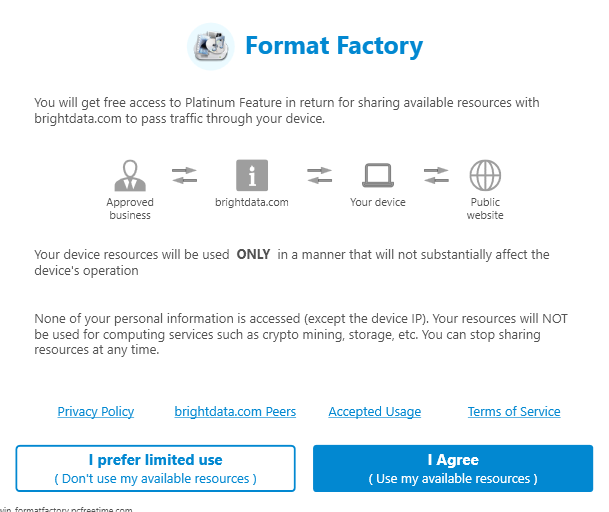Viewport: 609px width, 512px height.
Task: Click the I Agree button
Action: click(x=453, y=468)
